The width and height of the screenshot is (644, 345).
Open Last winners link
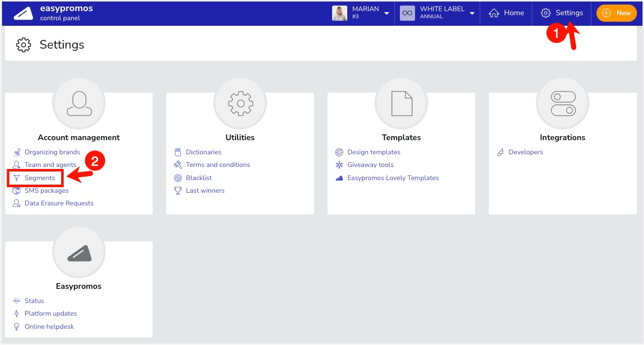click(x=205, y=191)
